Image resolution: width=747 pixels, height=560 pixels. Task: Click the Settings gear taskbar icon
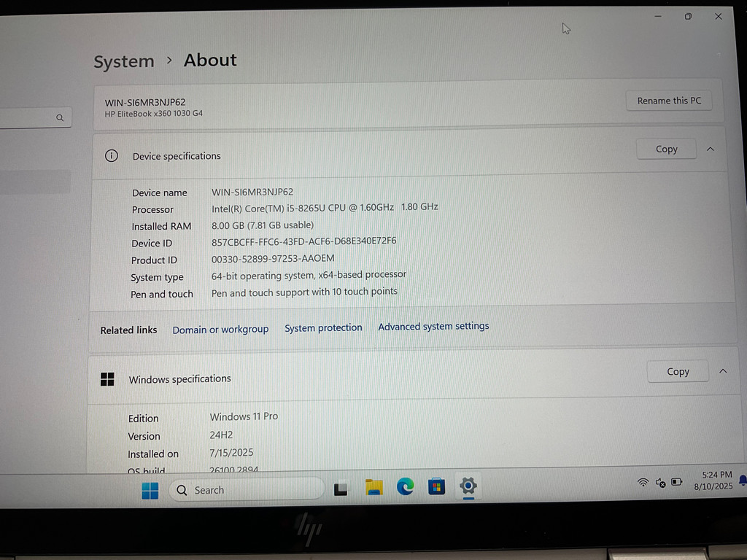(x=468, y=486)
